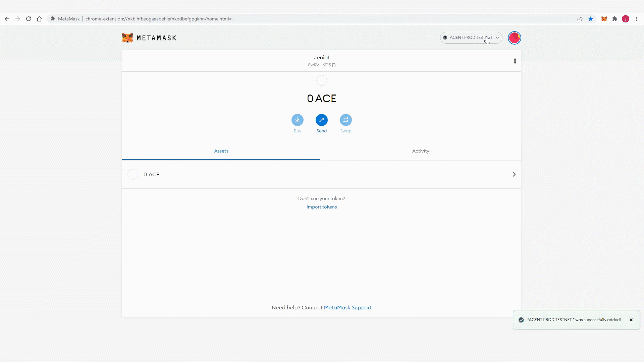This screenshot has width=644, height=362.
Task: Click the Swap button
Action: [x=346, y=124]
